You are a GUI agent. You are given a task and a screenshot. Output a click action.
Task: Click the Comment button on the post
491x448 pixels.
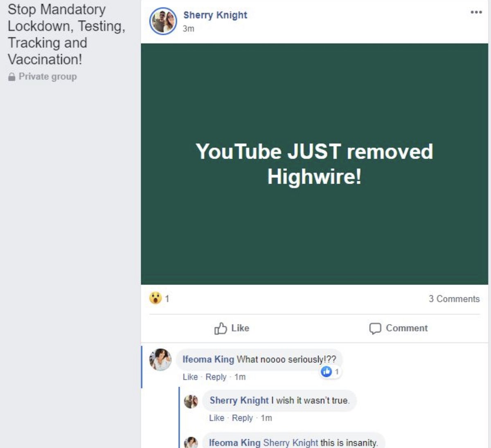398,328
